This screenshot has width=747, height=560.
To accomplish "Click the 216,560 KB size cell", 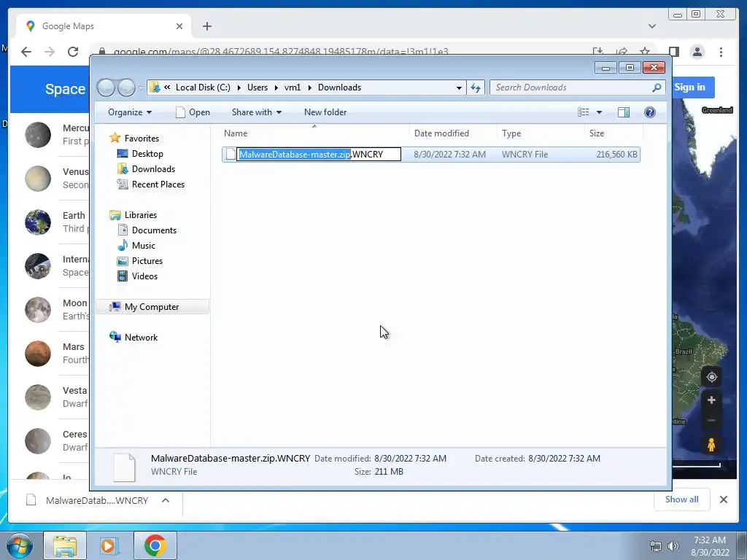I will click(616, 155).
